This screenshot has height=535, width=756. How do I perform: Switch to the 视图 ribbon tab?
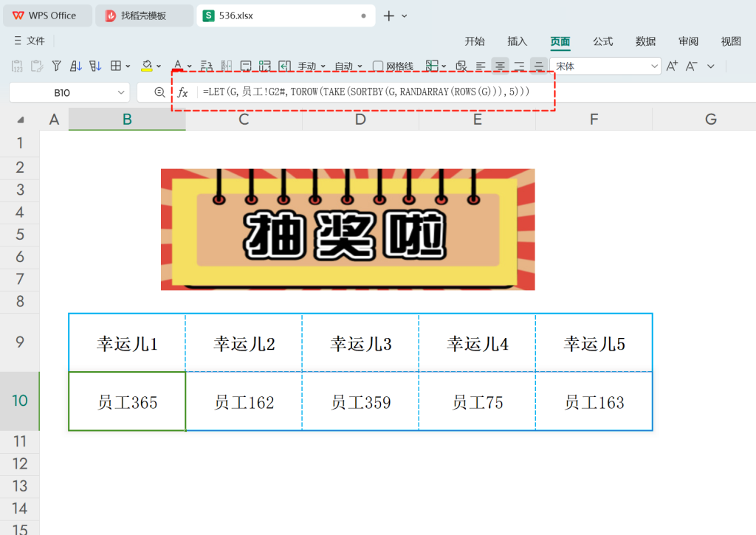coord(730,41)
